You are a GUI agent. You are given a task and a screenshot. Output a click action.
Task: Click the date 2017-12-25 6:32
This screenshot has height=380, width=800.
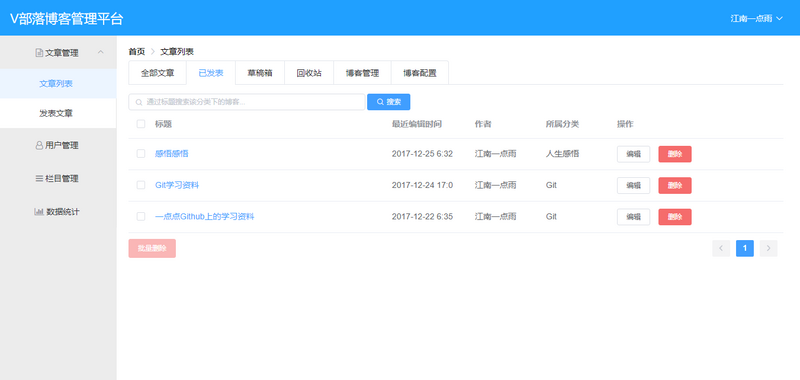(422, 154)
